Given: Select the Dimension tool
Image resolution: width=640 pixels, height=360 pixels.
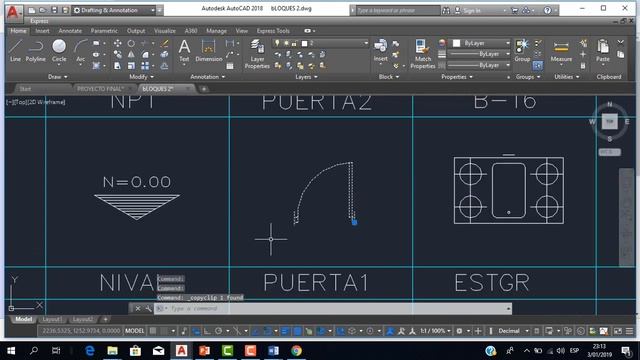Looking at the screenshot, I should click(x=209, y=51).
